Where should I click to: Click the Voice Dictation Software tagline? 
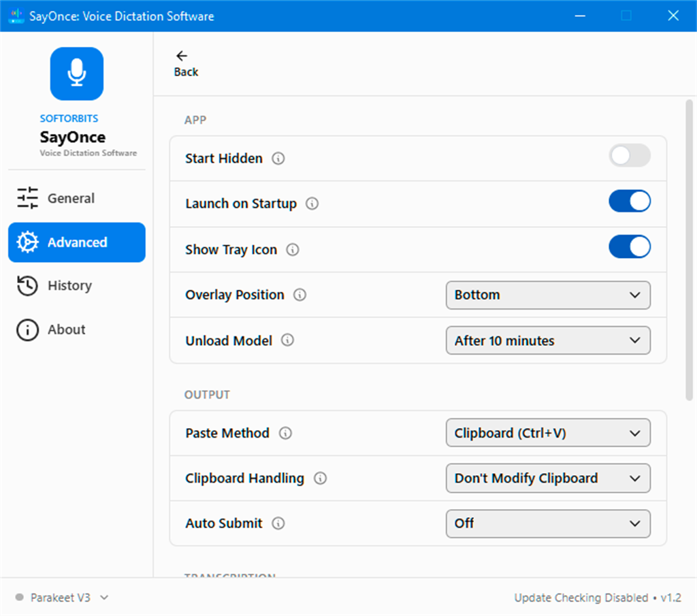point(88,153)
